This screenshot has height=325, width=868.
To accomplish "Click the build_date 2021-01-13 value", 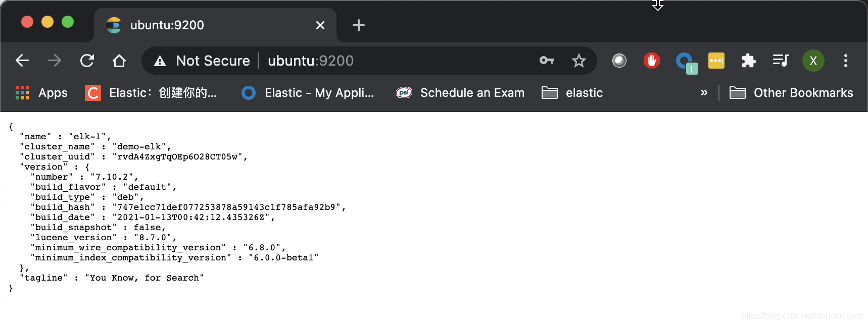I will [x=191, y=217].
